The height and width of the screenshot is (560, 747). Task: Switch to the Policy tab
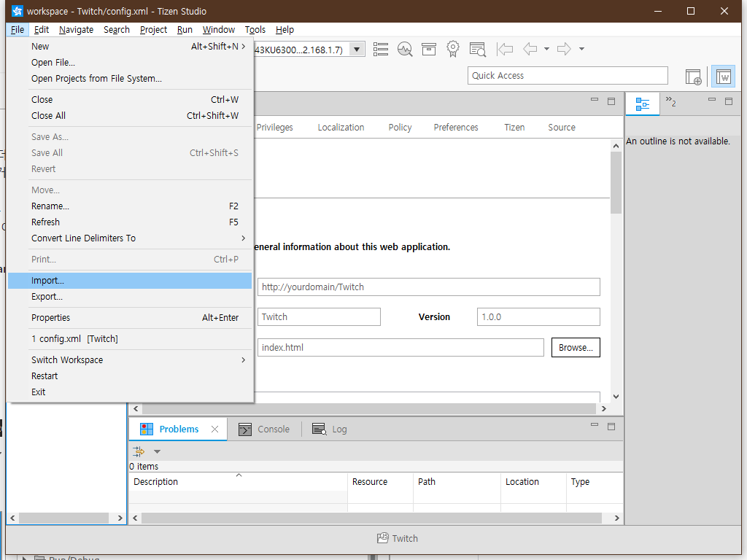click(400, 127)
